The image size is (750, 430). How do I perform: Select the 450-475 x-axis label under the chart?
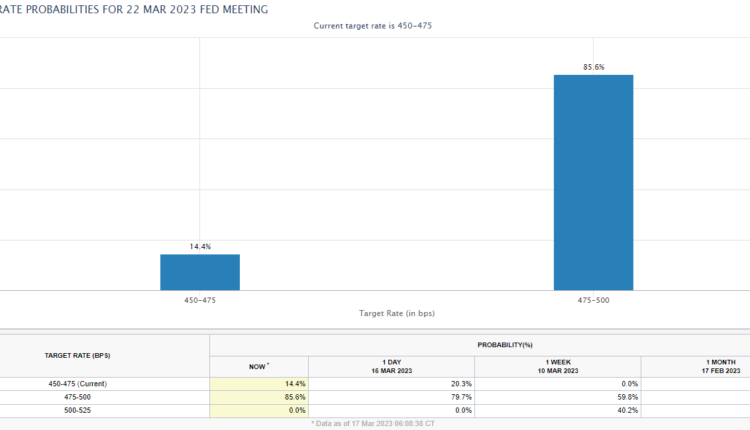point(200,299)
